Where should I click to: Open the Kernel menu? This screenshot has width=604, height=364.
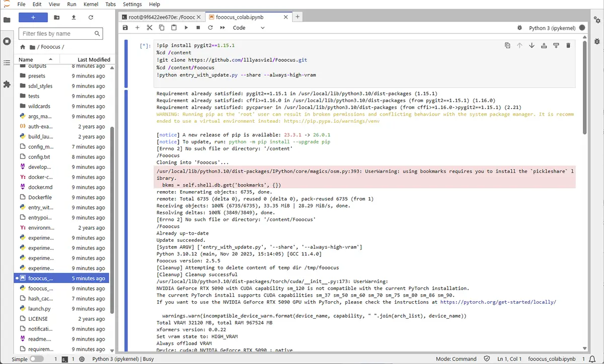pyautogui.click(x=91, y=4)
